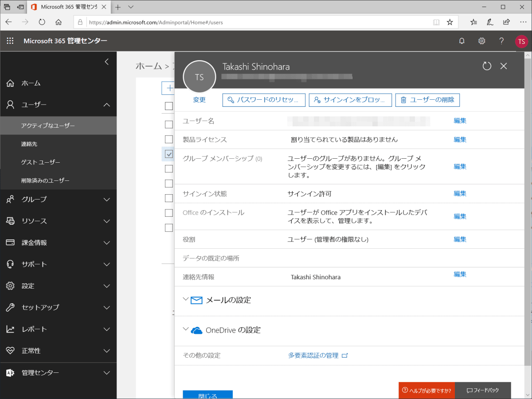Edit サインイン状態
Viewport: 532px width, 399px height.
[460, 194]
